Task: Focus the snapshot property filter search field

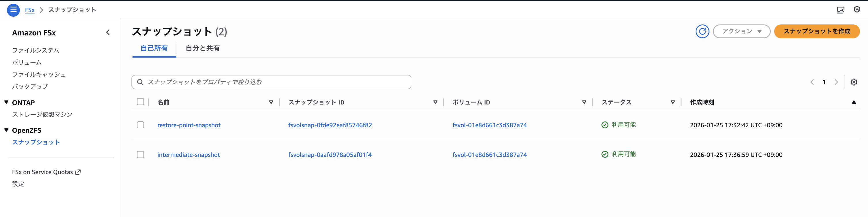Action: (x=276, y=82)
